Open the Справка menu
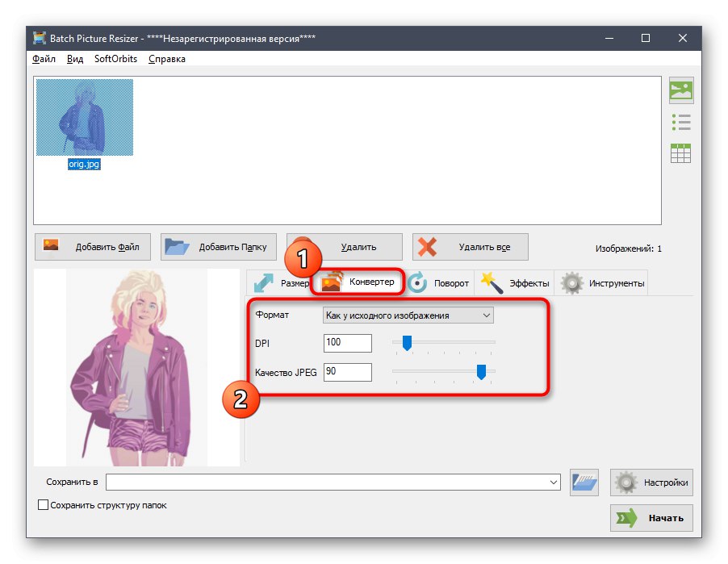Image resolution: width=728 pixels, height=564 pixels. 167,59
